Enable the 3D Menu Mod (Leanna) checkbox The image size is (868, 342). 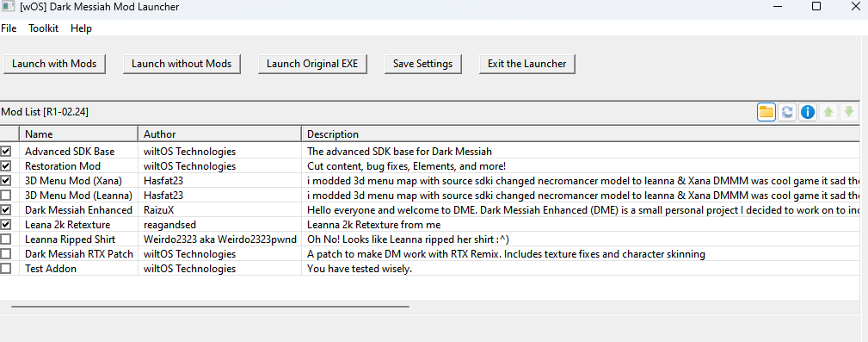tap(5, 195)
